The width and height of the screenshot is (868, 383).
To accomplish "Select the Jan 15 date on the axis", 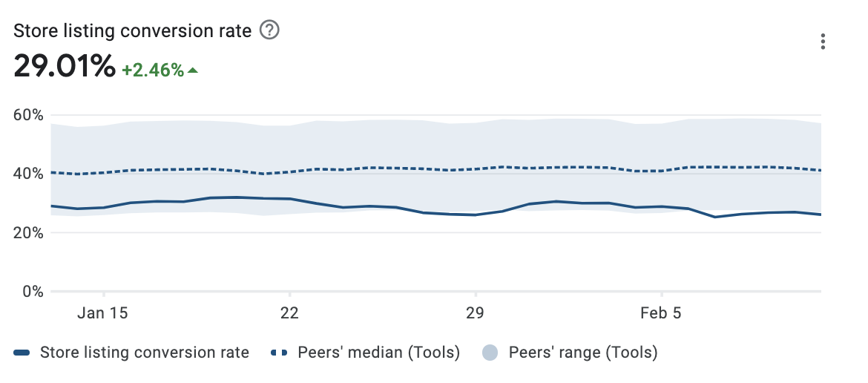I will pyautogui.click(x=103, y=312).
